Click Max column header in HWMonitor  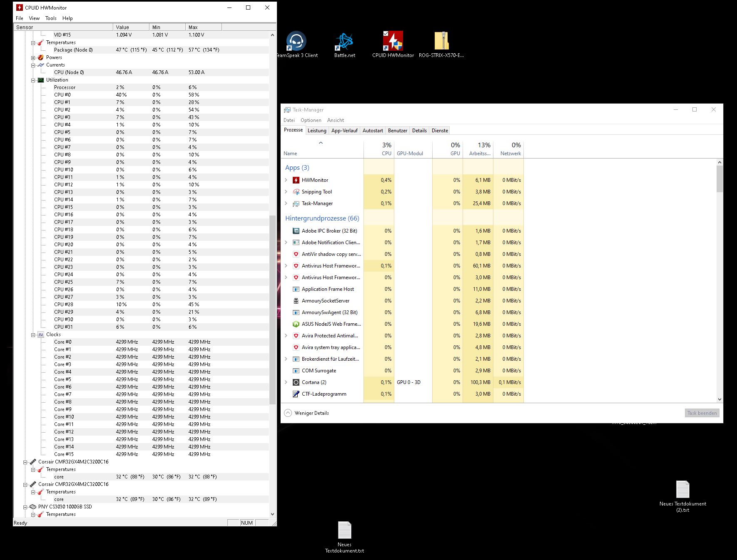click(x=204, y=27)
